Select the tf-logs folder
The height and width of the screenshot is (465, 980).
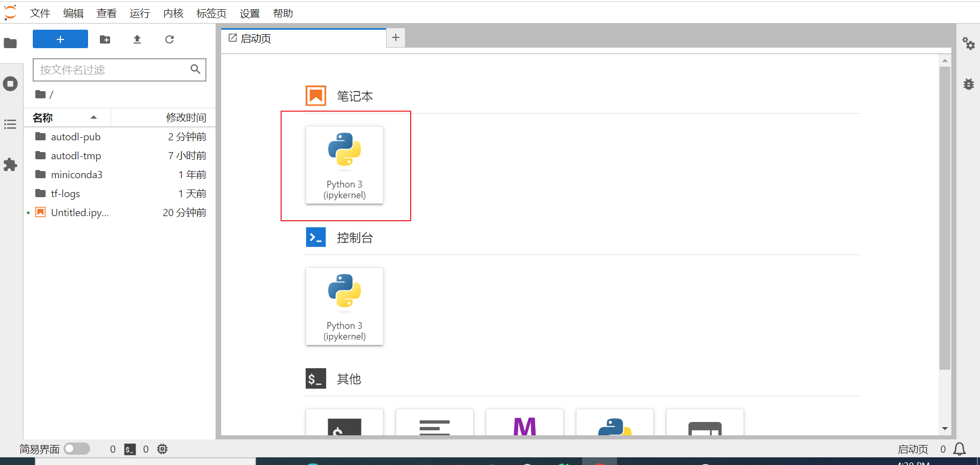120,194
